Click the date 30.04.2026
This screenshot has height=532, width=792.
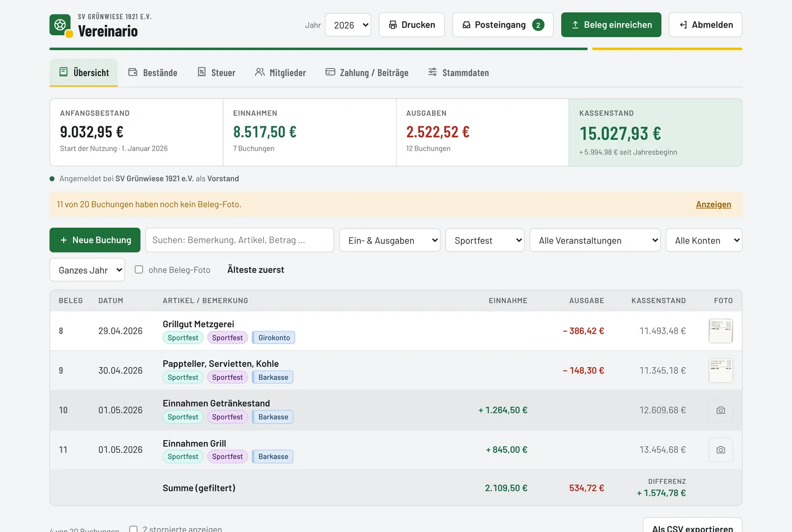point(120,371)
